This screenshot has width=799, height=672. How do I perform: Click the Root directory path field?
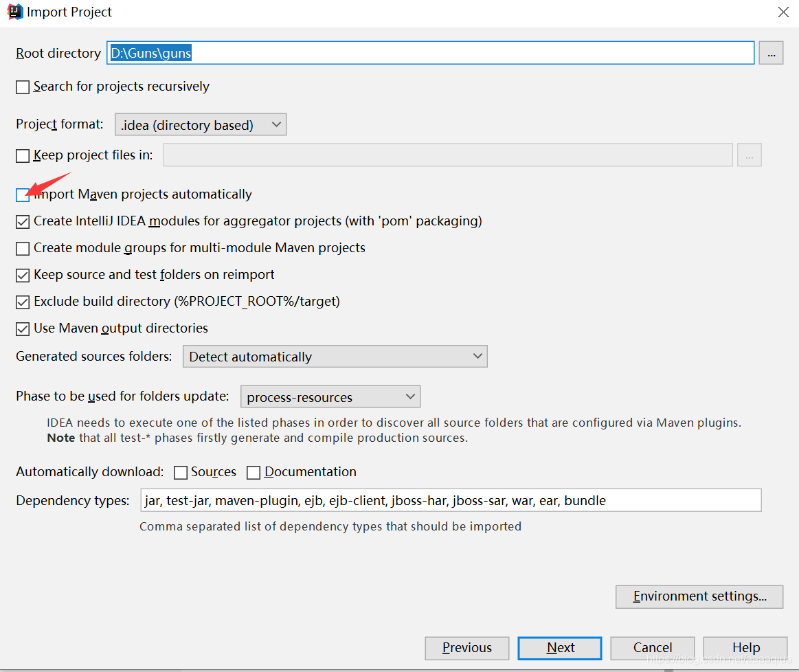430,53
